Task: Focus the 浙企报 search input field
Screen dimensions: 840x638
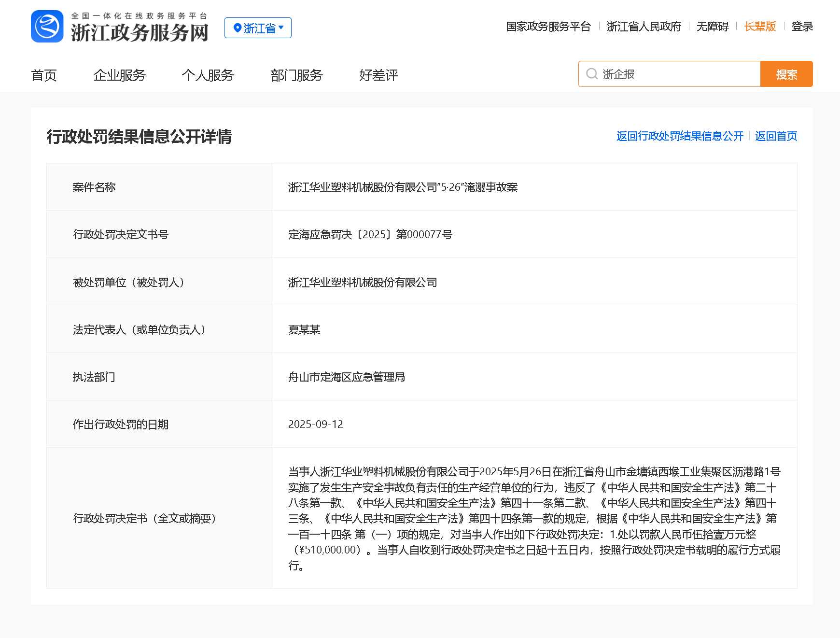Action: 670,74
